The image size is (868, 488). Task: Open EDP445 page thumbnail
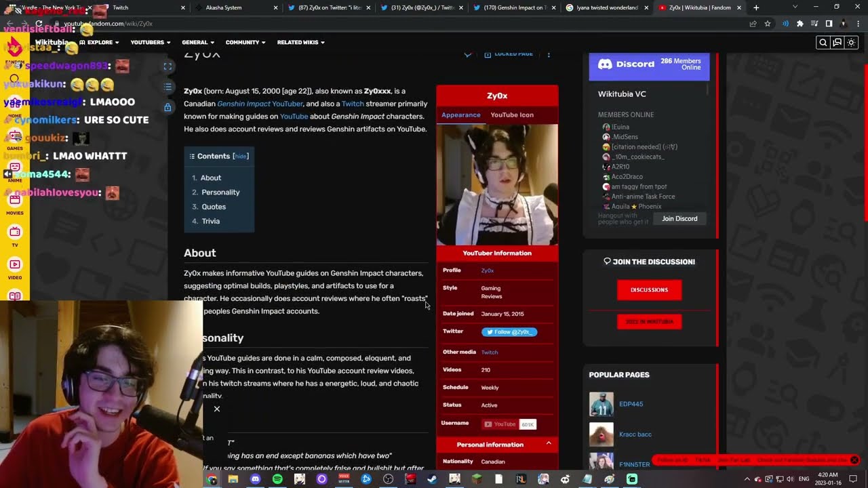(x=601, y=404)
